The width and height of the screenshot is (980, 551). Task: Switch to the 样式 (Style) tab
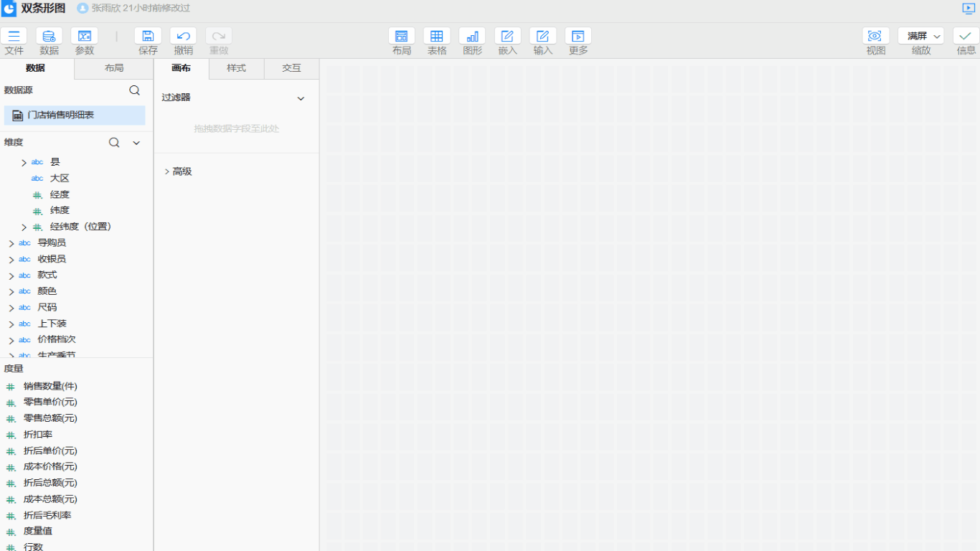tap(236, 68)
